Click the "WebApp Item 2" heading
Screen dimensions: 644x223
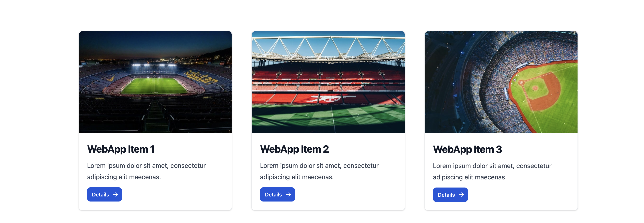pos(294,149)
